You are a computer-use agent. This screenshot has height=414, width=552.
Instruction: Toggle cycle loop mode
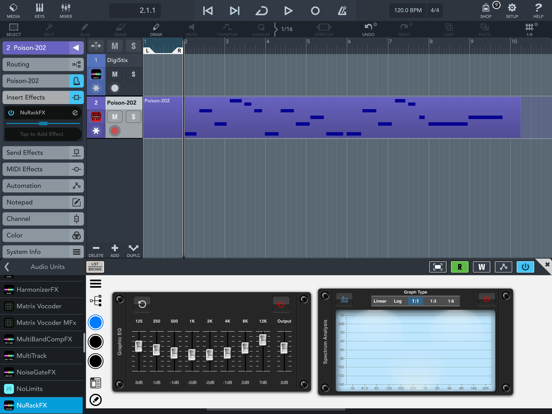click(262, 11)
